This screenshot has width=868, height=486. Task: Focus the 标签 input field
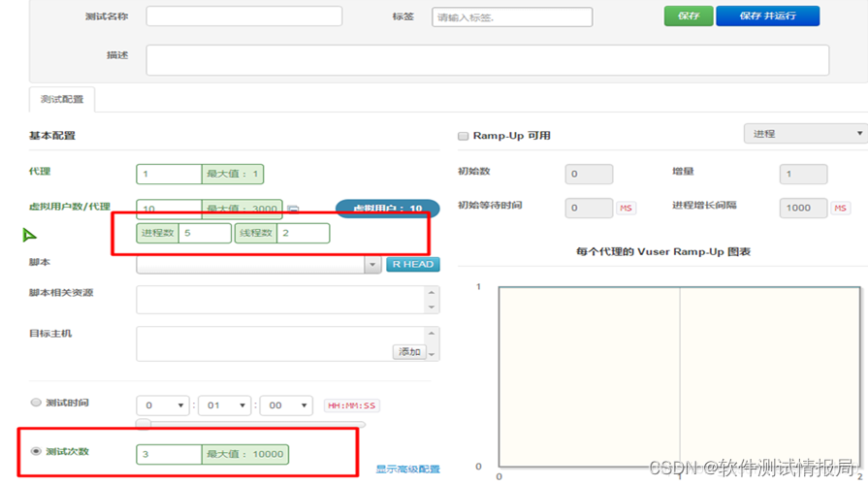(x=512, y=17)
